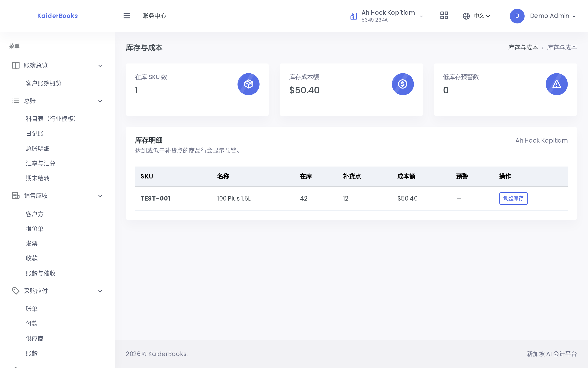The width and height of the screenshot is (588, 368).
Task: Collapse the 总账 menu chevron
Action: point(100,101)
